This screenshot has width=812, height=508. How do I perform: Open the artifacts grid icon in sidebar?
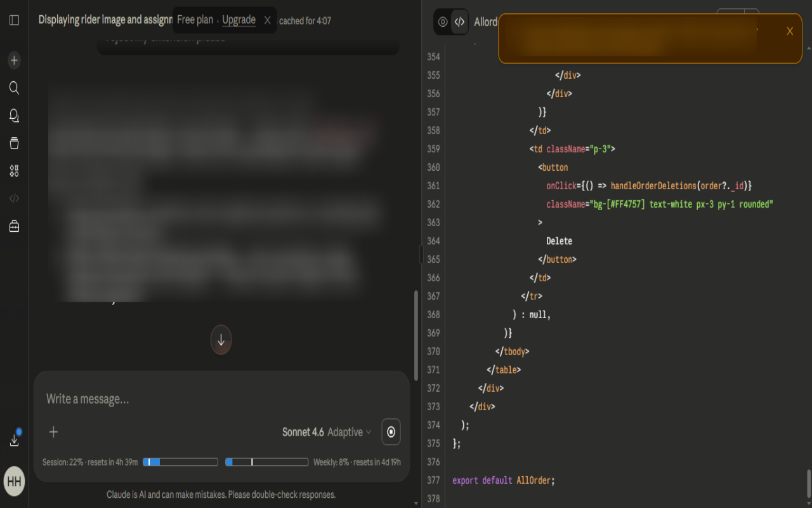[x=14, y=171]
